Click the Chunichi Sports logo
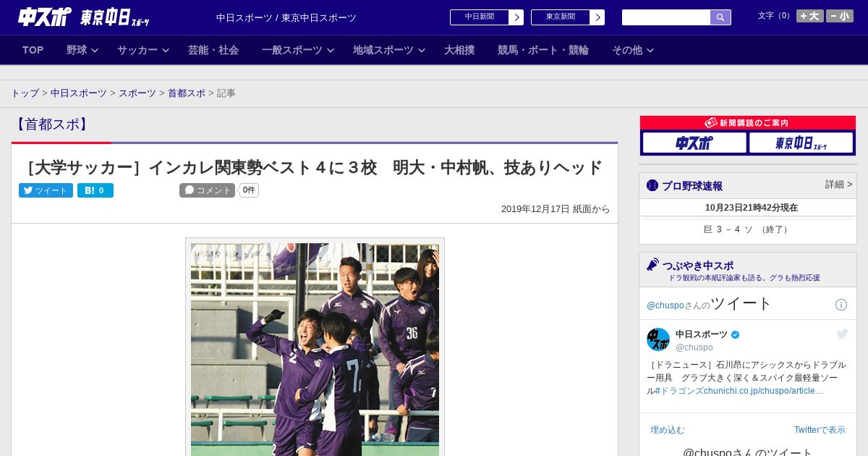The width and height of the screenshot is (868, 456). pyautogui.click(x=45, y=17)
